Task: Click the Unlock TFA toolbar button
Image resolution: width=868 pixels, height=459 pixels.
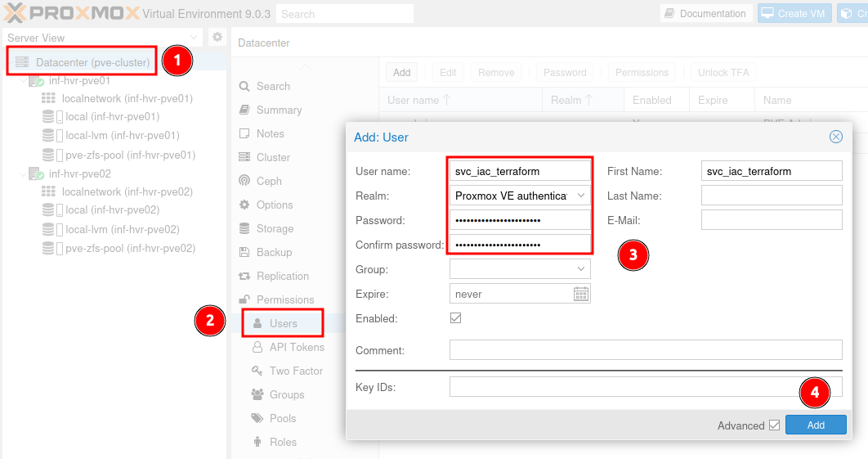Action: click(x=723, y=73)
